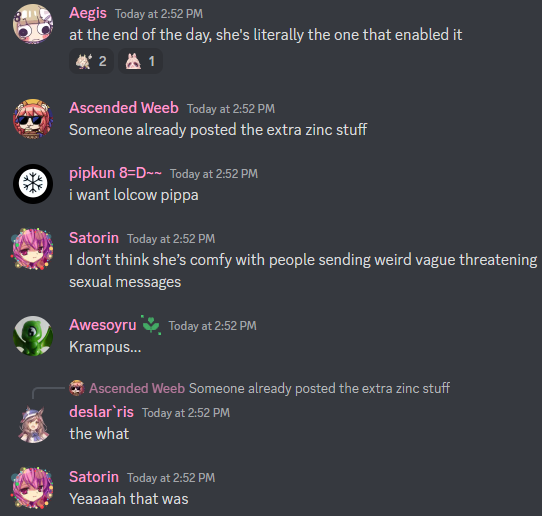Screen dimensions: 542x516
Task: Click Satorin's avatar beside the threatening messages post
Action: coord(33,249)
